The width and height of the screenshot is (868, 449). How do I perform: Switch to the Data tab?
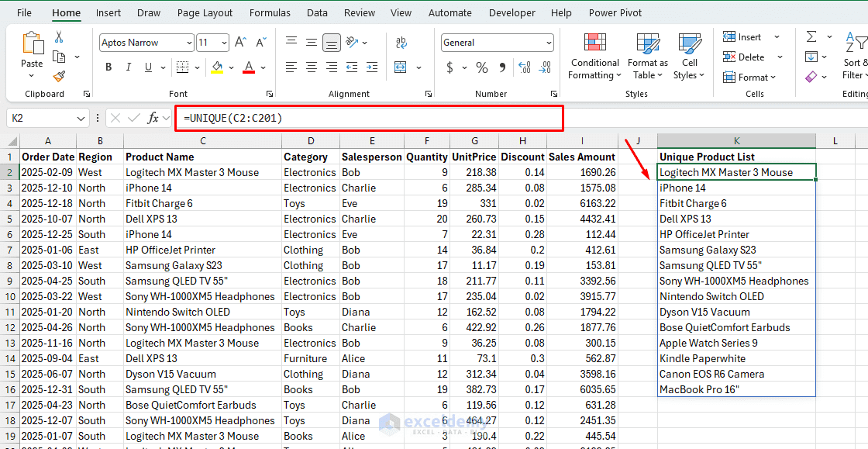pyautogui.click(x=317, y=12)
